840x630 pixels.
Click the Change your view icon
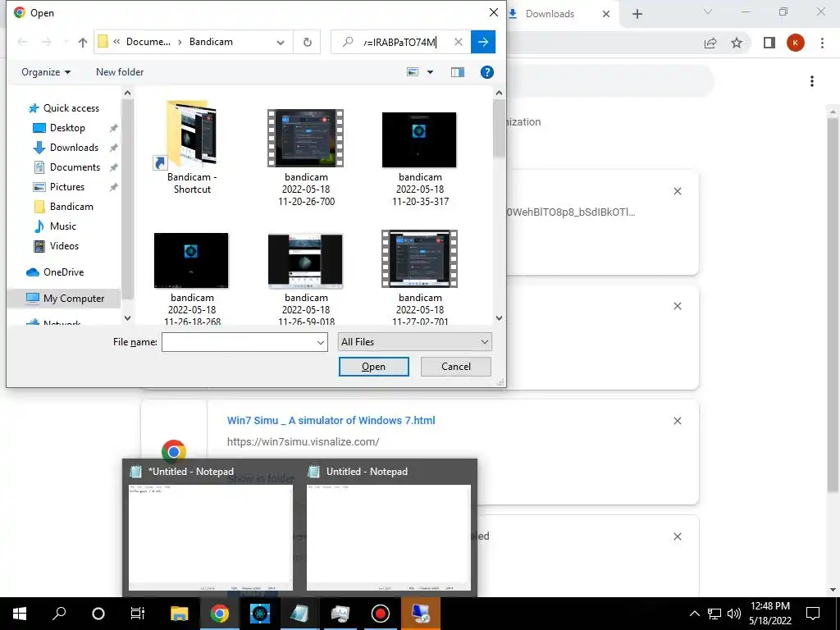413,72
